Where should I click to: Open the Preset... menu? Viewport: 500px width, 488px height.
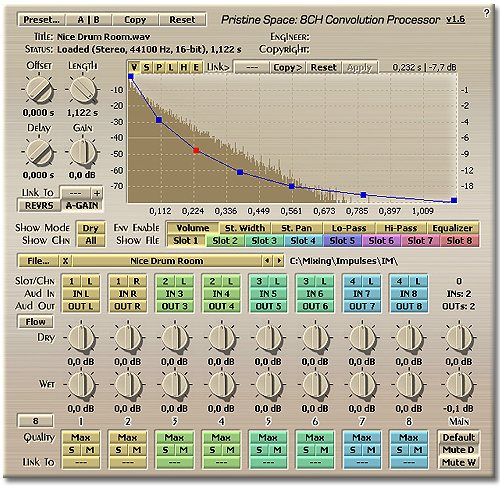tap(41, 20)
